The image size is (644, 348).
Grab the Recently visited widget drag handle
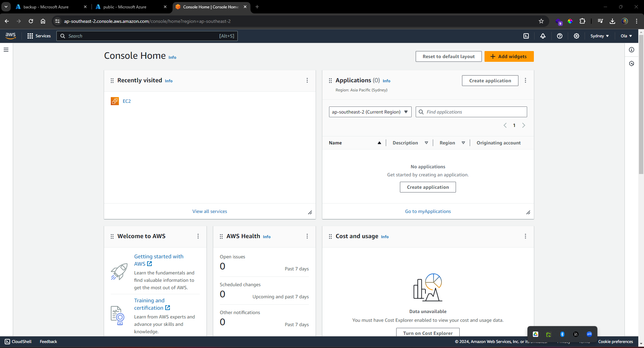coord(112,81)
